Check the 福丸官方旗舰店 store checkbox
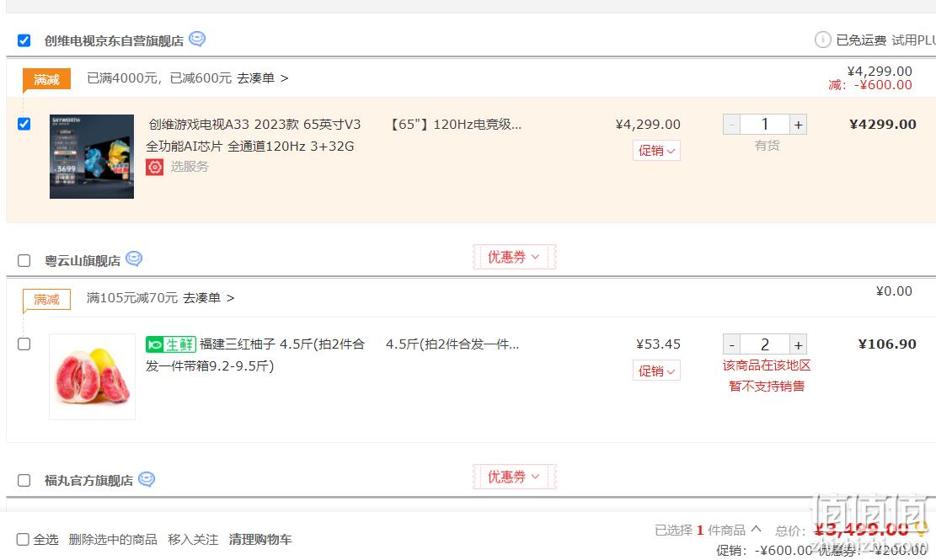The image size is (936, 560). 24,481
